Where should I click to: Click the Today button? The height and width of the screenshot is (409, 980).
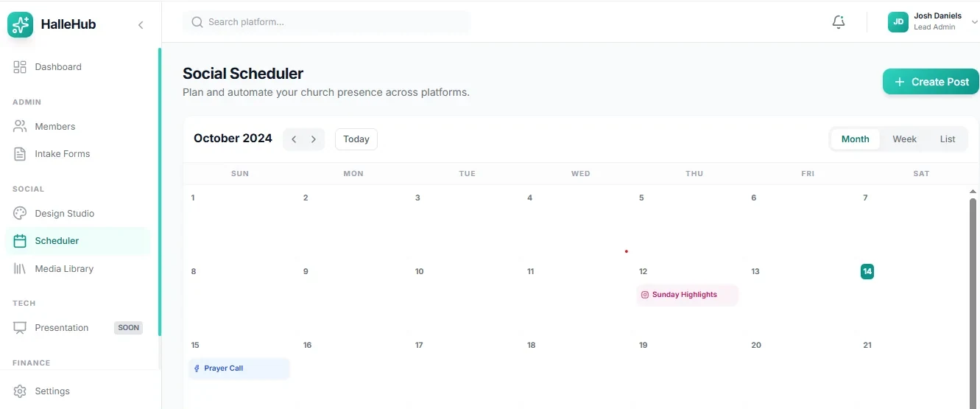pos(356,139)
